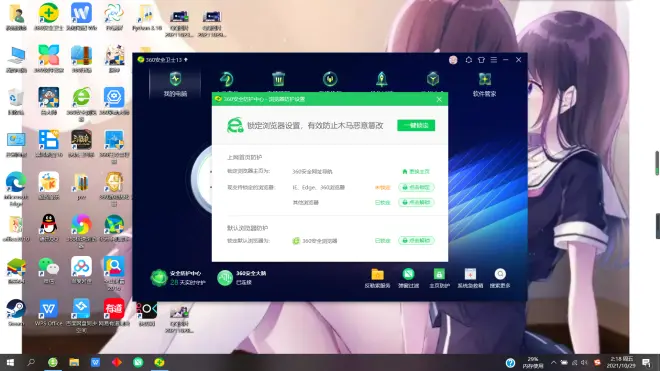This screenshot has width=660, height=371.
Task: Select the Microsoft Edge desktop shortcut
Action: point(16,189)
